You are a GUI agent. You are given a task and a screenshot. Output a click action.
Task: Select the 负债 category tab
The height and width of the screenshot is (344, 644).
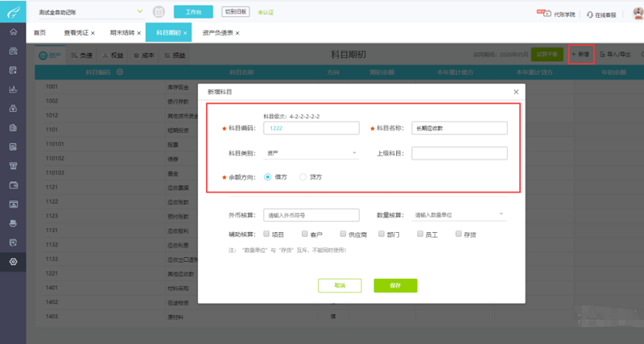click(x=82, y=55)
